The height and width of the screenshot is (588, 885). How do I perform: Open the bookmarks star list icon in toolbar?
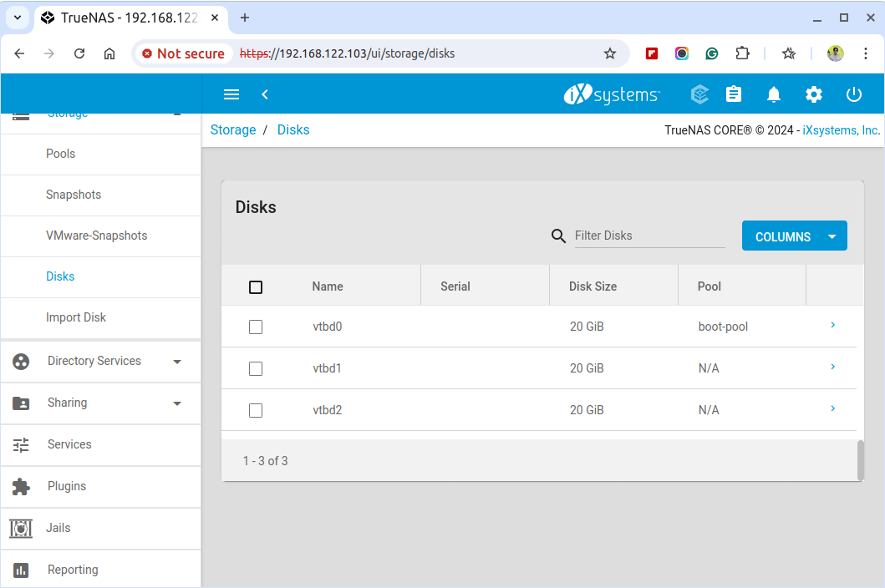pyautogui.click(x=789, y=53)
